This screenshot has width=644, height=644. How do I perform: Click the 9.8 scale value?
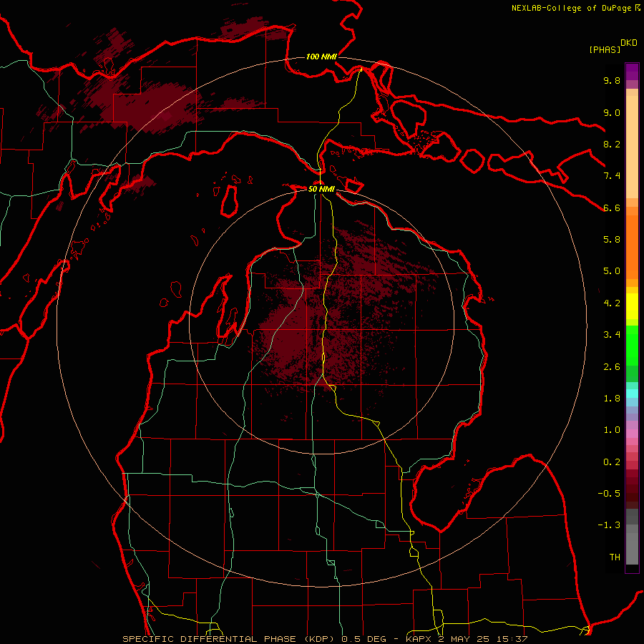click(x=612, y=80)
